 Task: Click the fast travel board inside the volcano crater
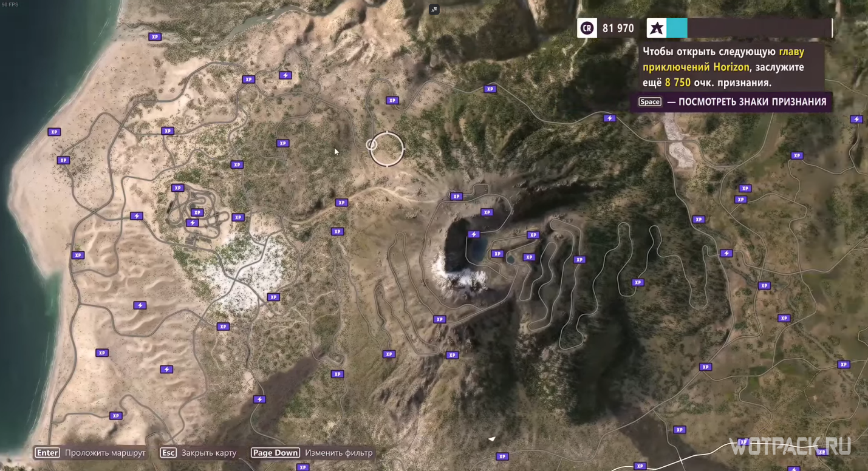tap(474, 234)
